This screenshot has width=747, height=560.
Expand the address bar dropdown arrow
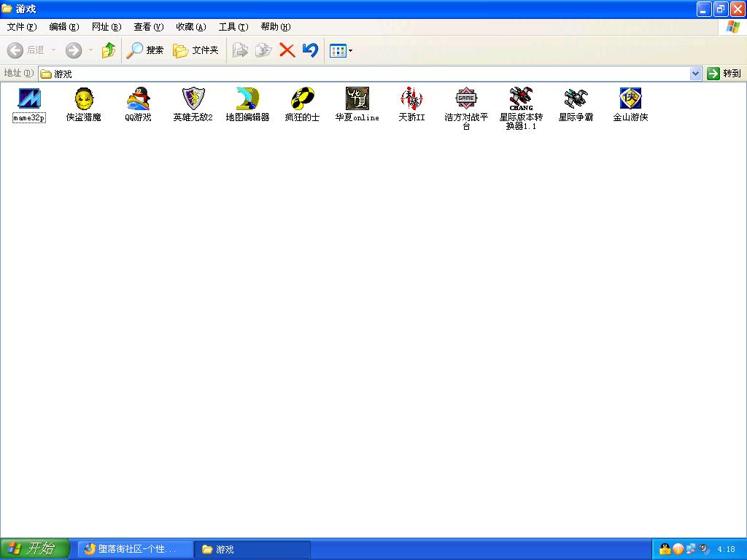(695, 74)
